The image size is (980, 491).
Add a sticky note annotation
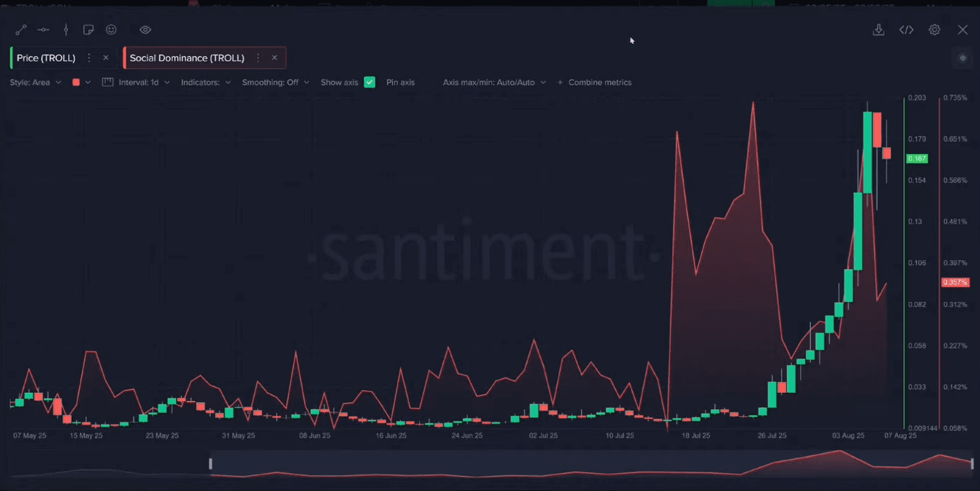click(x=89, y=30)
